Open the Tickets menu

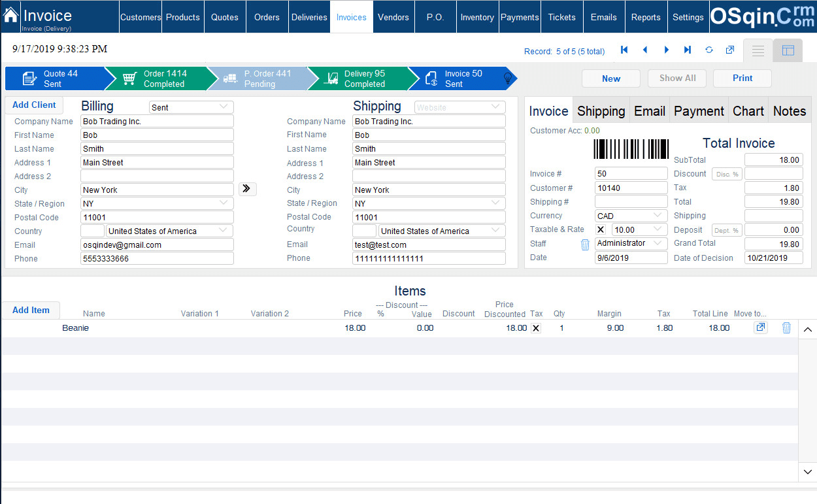pyautogui.click(x=561, y=17)
